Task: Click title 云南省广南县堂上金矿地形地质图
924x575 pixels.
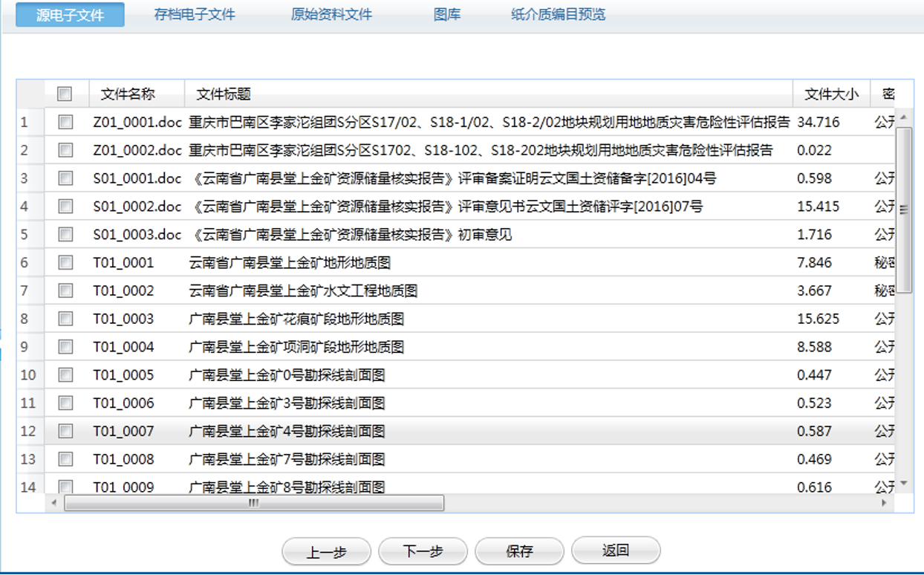Action: coord(290,262)
